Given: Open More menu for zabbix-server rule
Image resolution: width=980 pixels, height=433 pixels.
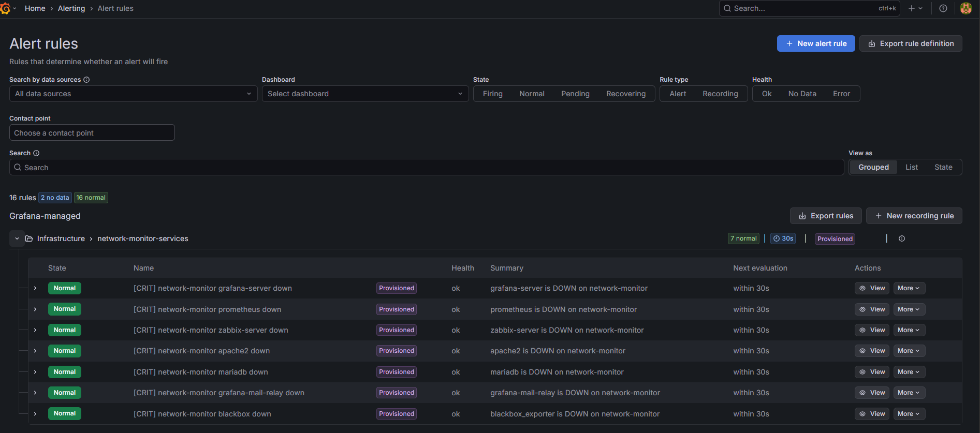Looking at the screenshot, I should coord(909,330).
